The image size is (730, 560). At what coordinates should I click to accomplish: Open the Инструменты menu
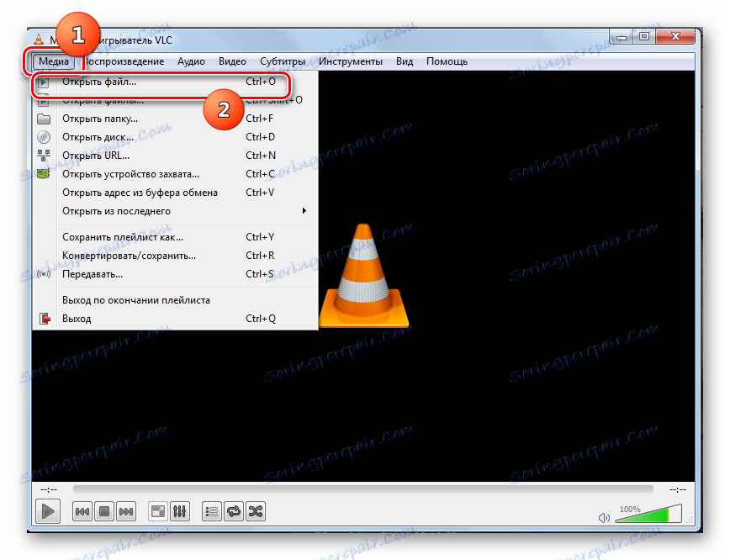[351, 61]
